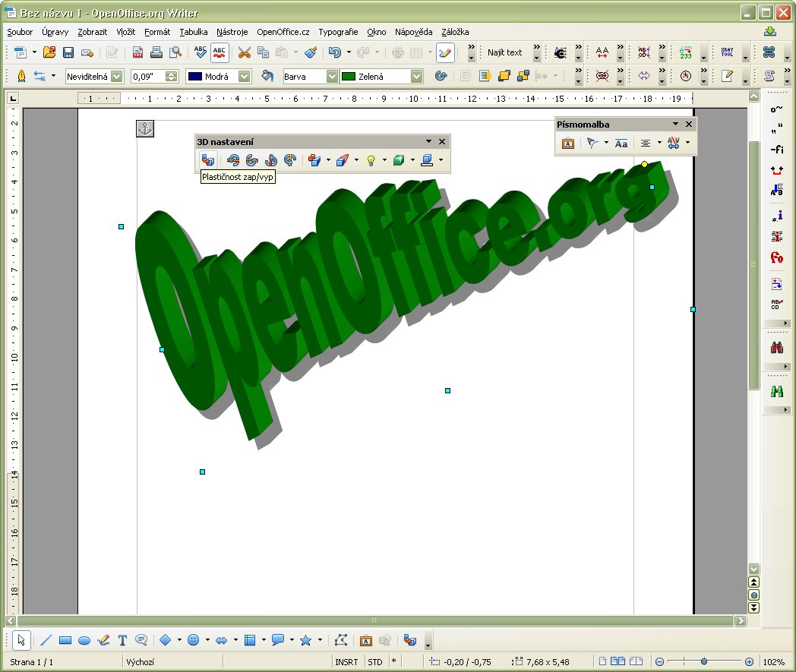Expand Fontwork shape options arrow
The image size is (796, 672).
tap(606, 143)
